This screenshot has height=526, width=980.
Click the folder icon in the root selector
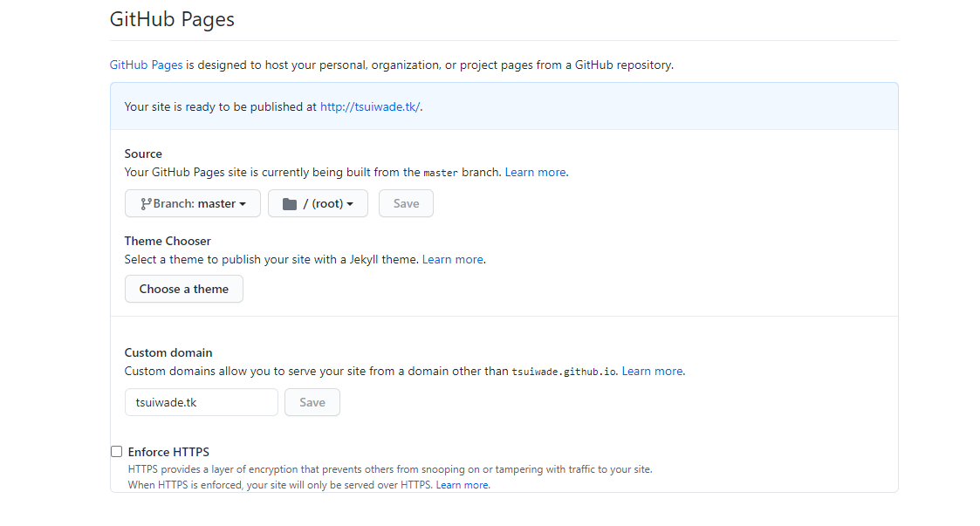pyautogui.click(x=290, y=204)
